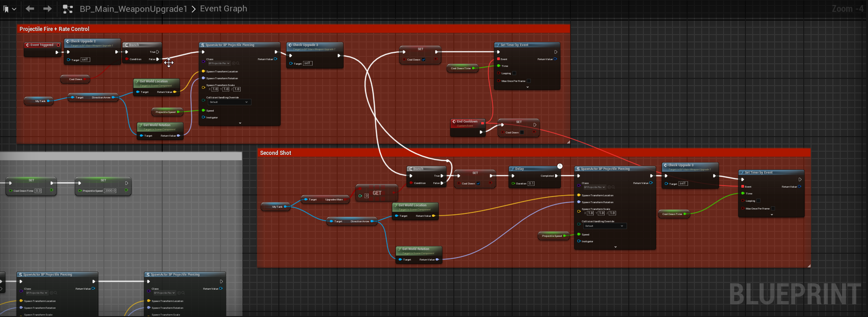868x317 pixels.
Task: Click Return Value pin on Second Shot Get World Rotation
Action: coord(437,260)
